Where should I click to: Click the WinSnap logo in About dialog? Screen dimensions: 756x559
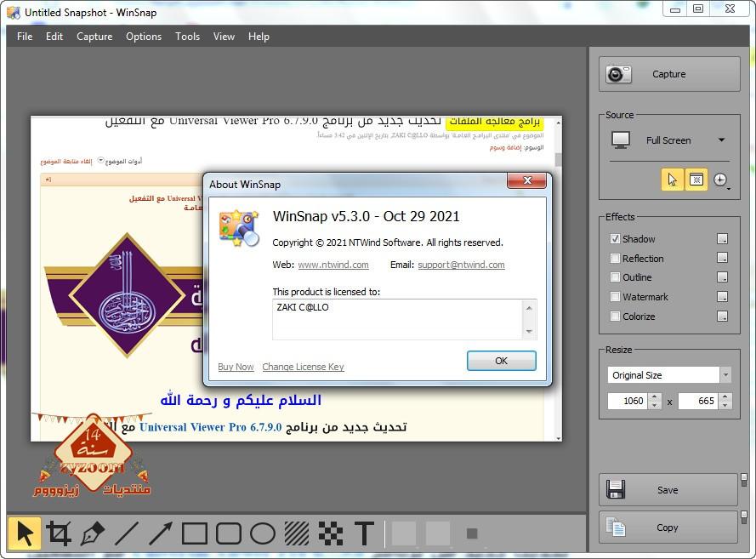(239, 228)
